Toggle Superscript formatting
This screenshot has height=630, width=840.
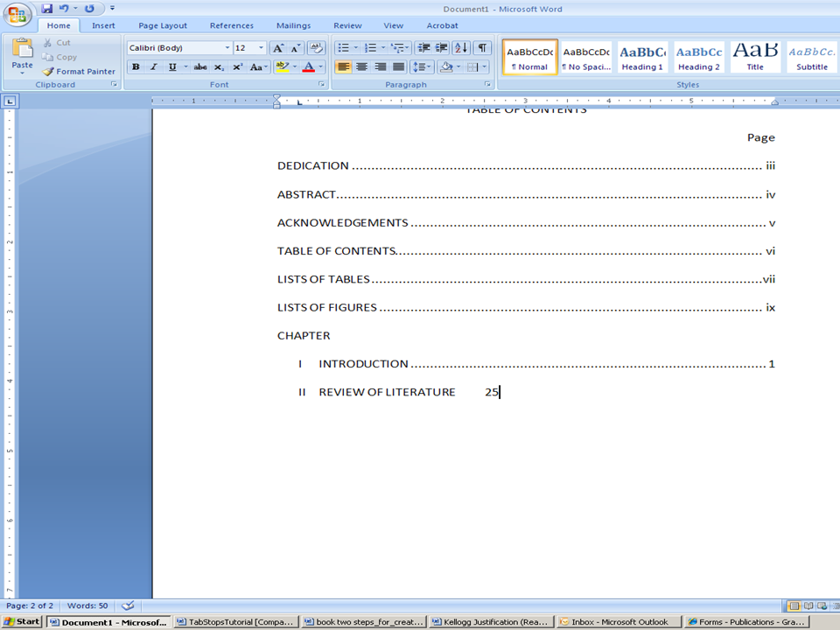(237, 67)
